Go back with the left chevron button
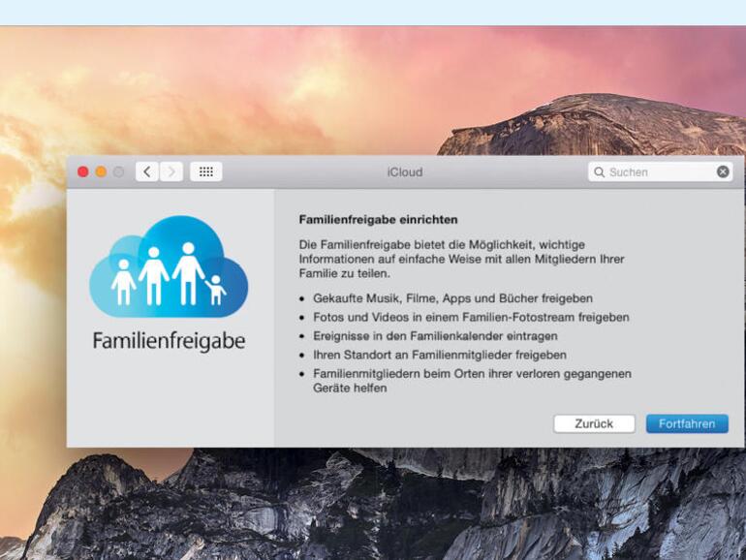The width and height of the screenshot is (746, 560). tap(147, 171)
